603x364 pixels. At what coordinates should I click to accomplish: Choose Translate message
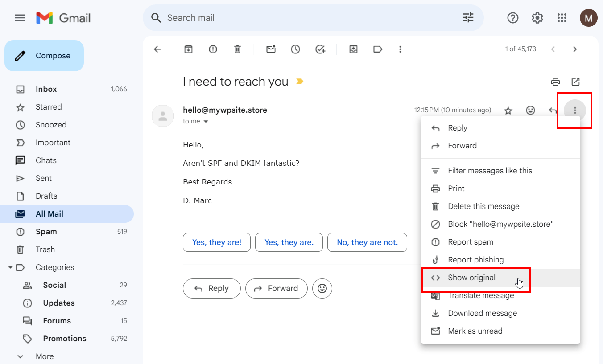(500, 295)
